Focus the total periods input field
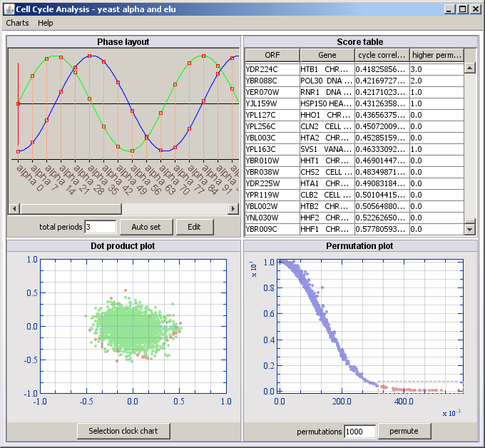The height and width of the screenshot is (448, 485). (101, 227)
